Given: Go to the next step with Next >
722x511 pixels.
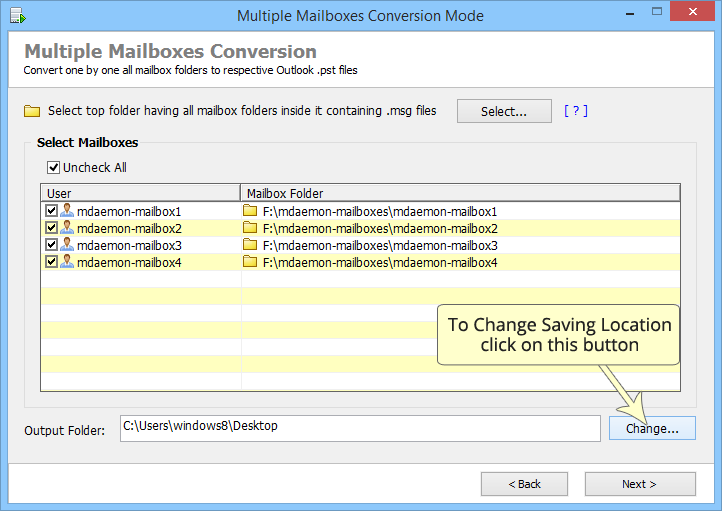Looking at the screenshot, I should pyautogui.click(x=640, y=484).
